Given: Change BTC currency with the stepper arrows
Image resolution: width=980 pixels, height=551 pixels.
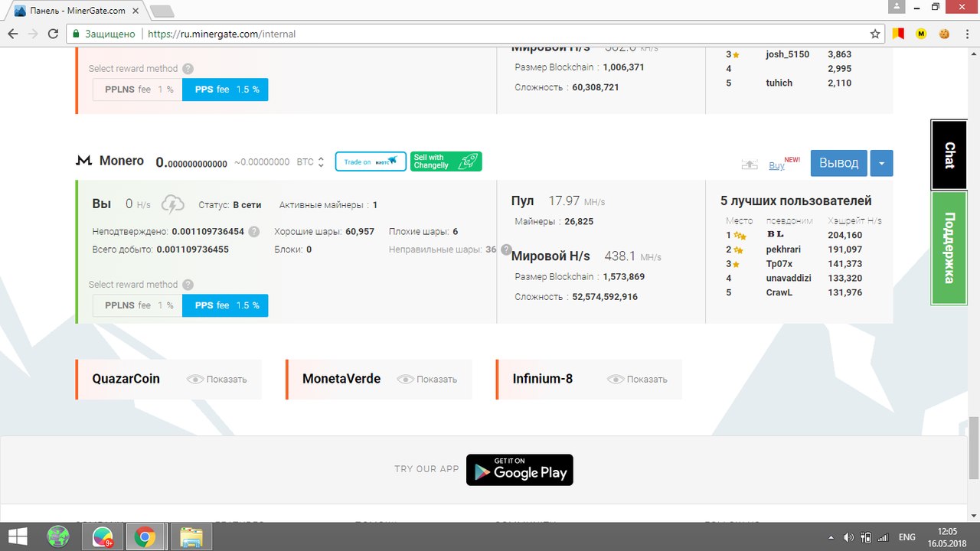Looking at the screenshot, I should click(x=321, y=162).
